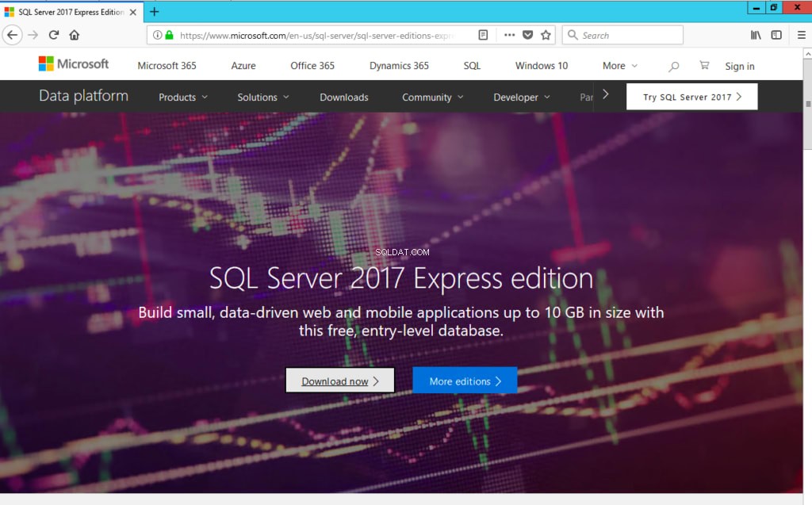This screenshot has width=812, height=505.
Task: Expand the More dropdown menu
Action: (x=620, y=66)
